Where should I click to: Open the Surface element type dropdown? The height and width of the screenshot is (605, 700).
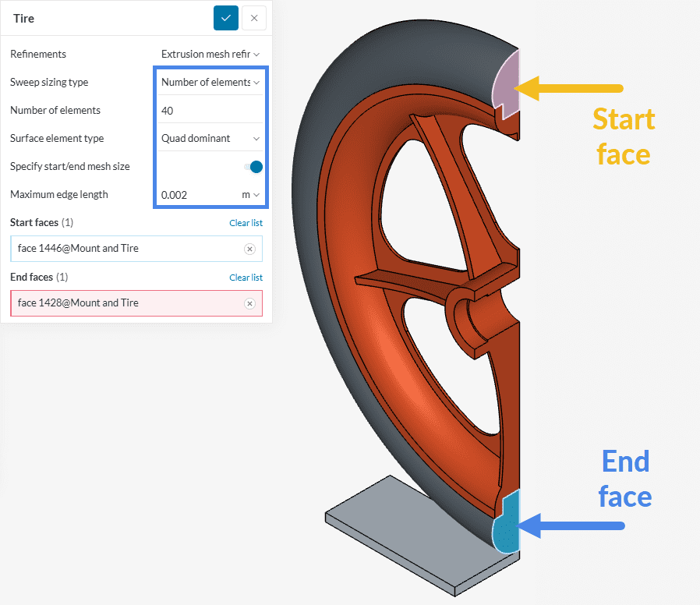[x=210, y=138]
